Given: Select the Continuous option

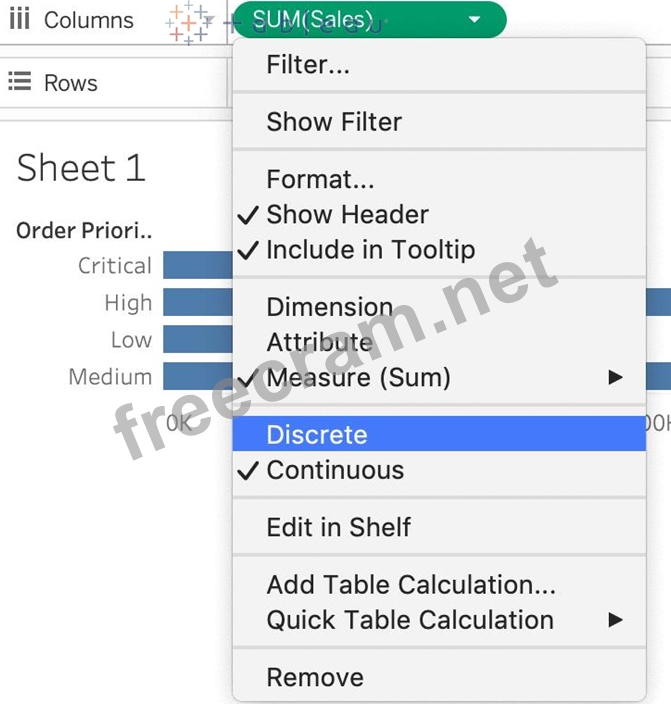Looking at the screenshot, I should pos(335,470).
